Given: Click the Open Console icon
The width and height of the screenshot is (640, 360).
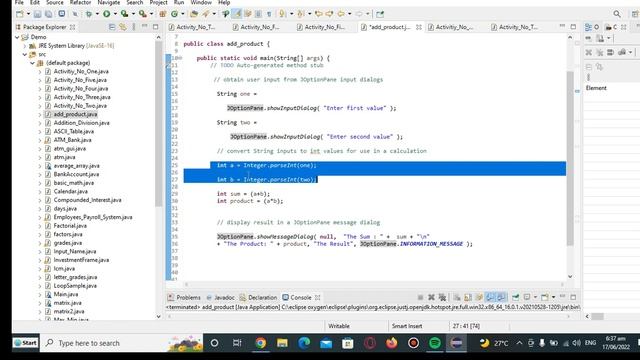Looking at the screenshot, I should 545,297.
